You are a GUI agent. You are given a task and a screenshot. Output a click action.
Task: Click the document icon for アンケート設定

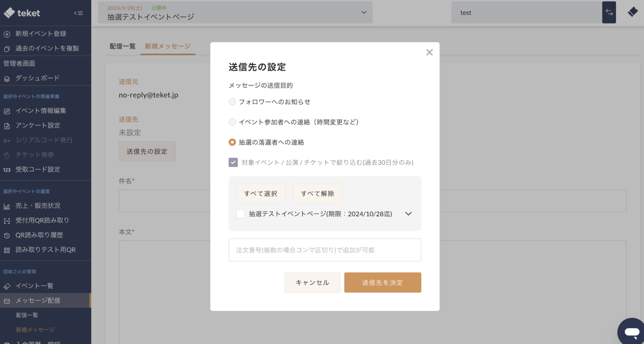pos(7,126)
